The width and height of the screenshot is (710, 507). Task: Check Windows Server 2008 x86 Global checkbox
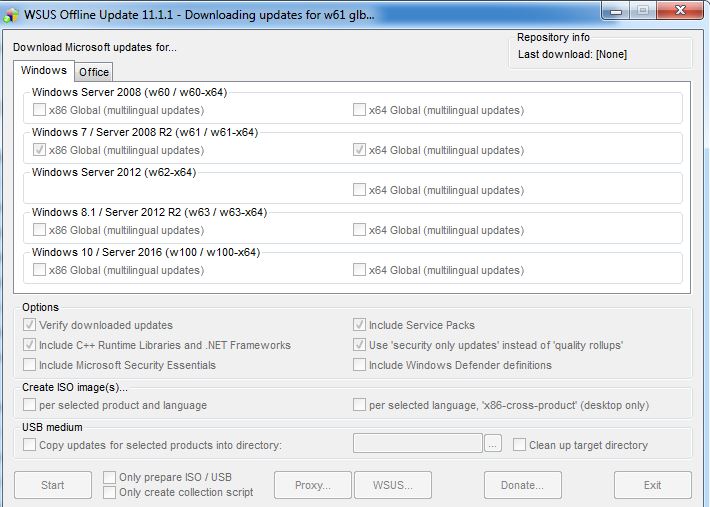pyautogui.click(x=39, y=110)
